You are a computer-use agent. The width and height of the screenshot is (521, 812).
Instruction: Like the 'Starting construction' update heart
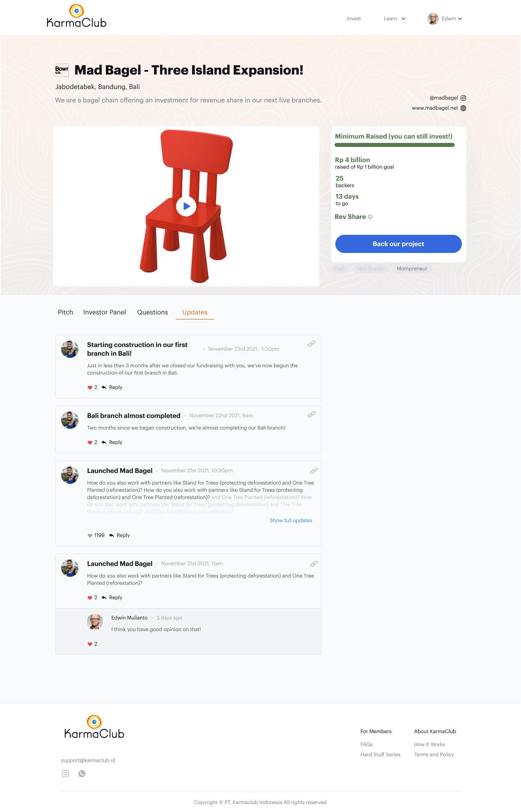[90, 388]
